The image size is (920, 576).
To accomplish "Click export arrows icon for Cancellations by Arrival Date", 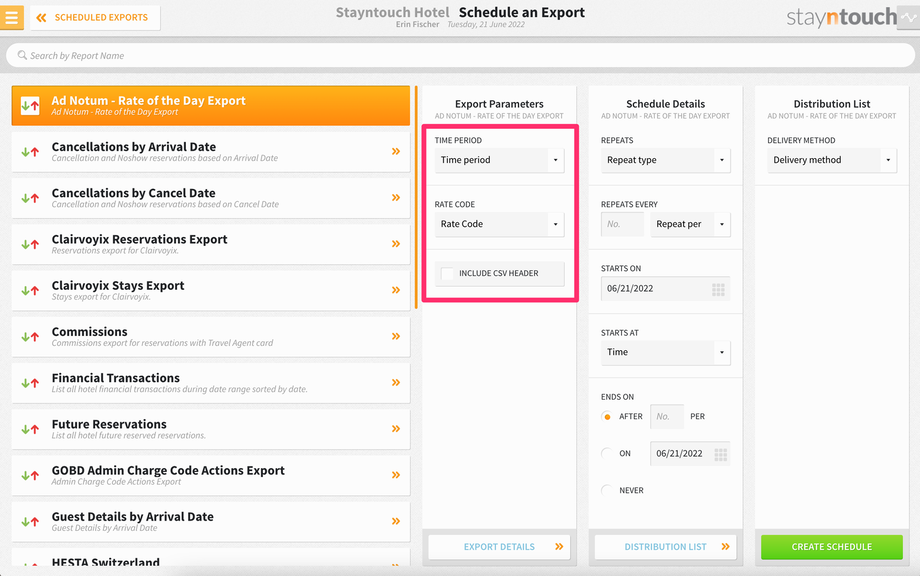I will pos(30,152).
